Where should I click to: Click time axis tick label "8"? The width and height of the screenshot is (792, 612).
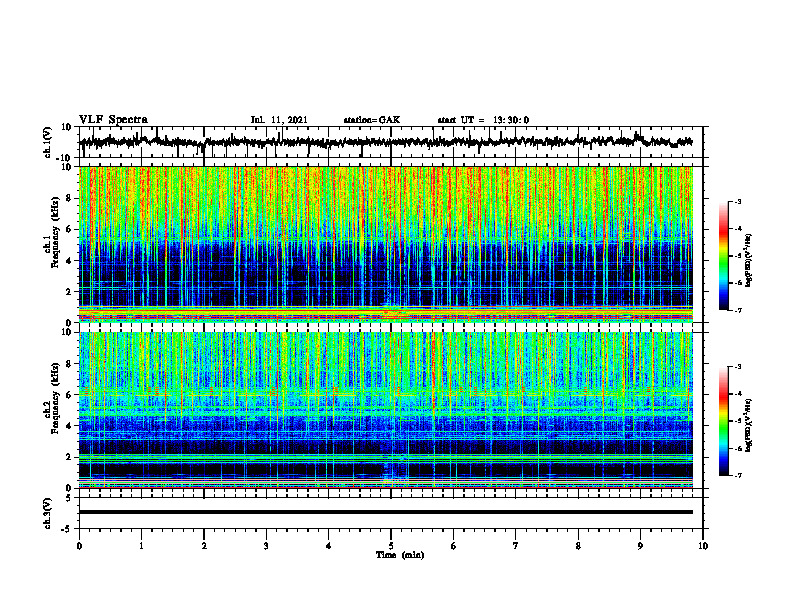point(578,546)
